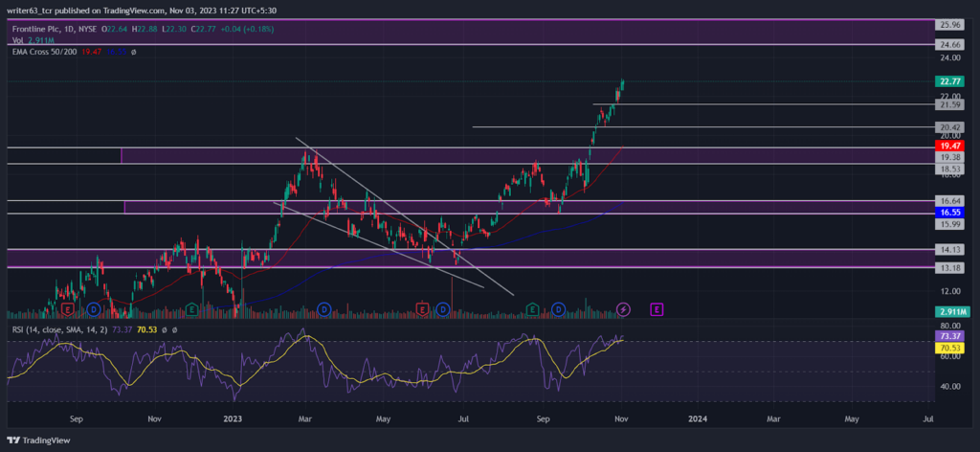Select the horizontal line at 20.42
Image resolution: width=980 pixels, height=452 pixels.
pos(702,127)
